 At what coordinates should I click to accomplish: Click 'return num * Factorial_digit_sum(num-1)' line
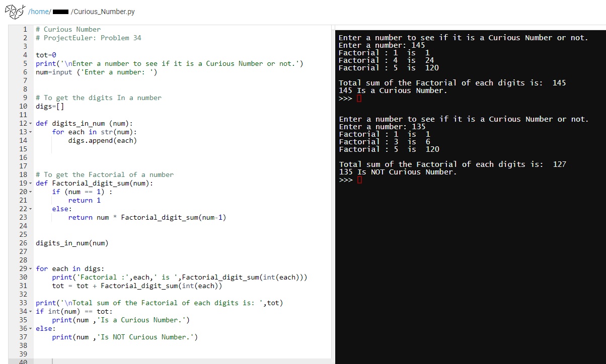pyautogui.click(x=147, y=217)
